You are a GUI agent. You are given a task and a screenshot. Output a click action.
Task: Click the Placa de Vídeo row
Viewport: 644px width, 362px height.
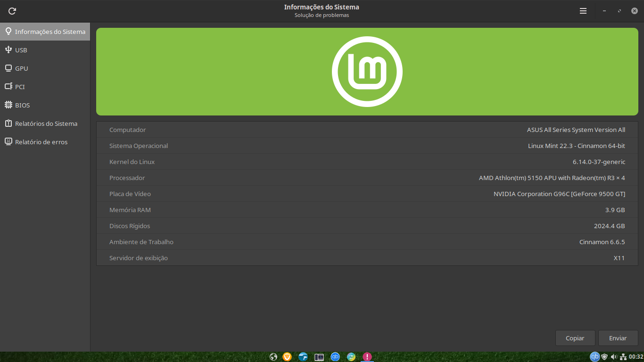(367, 194)
